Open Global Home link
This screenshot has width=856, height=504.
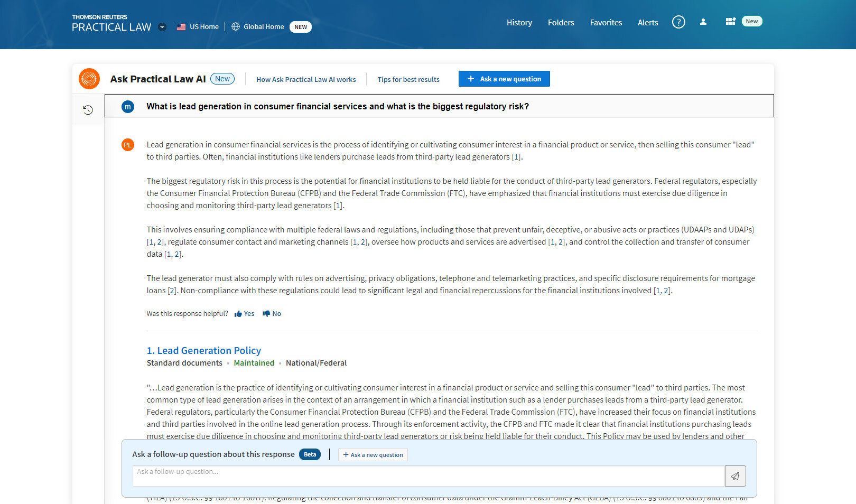(x=264, y=26)
